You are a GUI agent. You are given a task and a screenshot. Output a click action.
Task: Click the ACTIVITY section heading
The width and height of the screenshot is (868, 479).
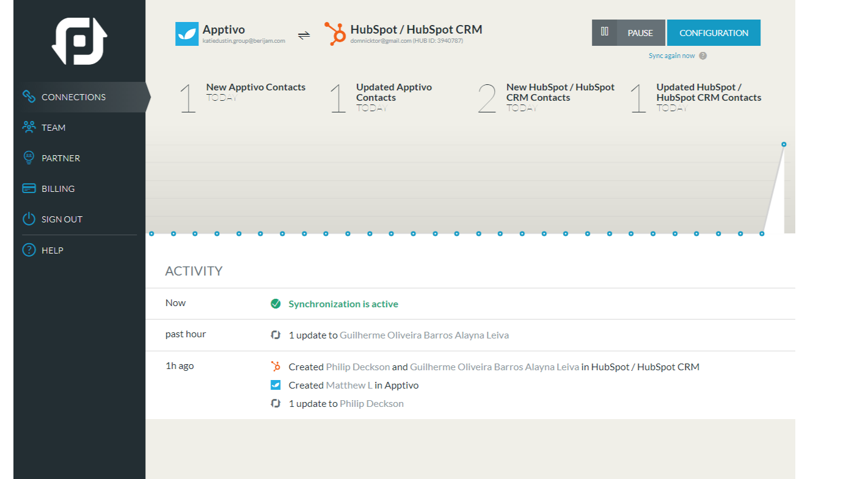(x=194, y=271)
